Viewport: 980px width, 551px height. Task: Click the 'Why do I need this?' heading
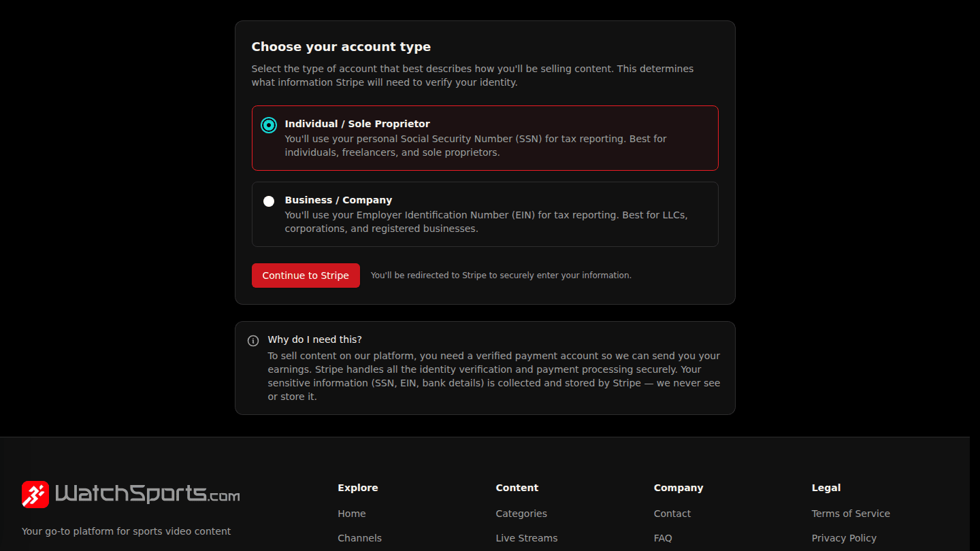point(315,339)
